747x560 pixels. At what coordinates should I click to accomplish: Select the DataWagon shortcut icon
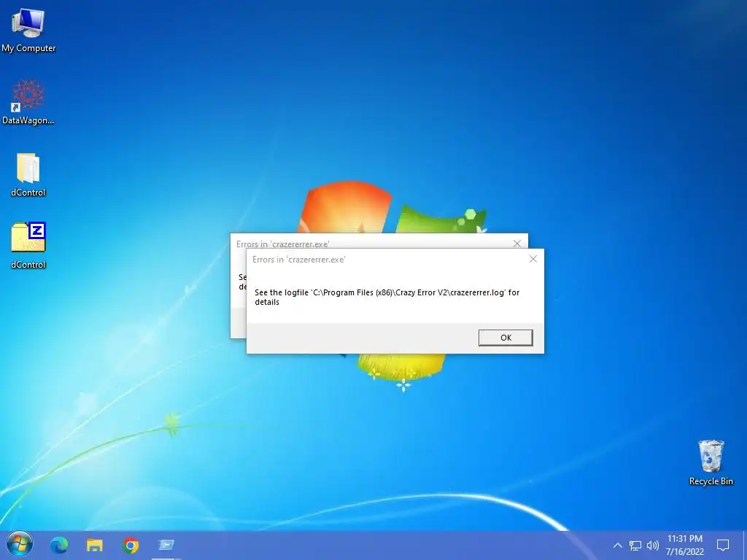28,102
